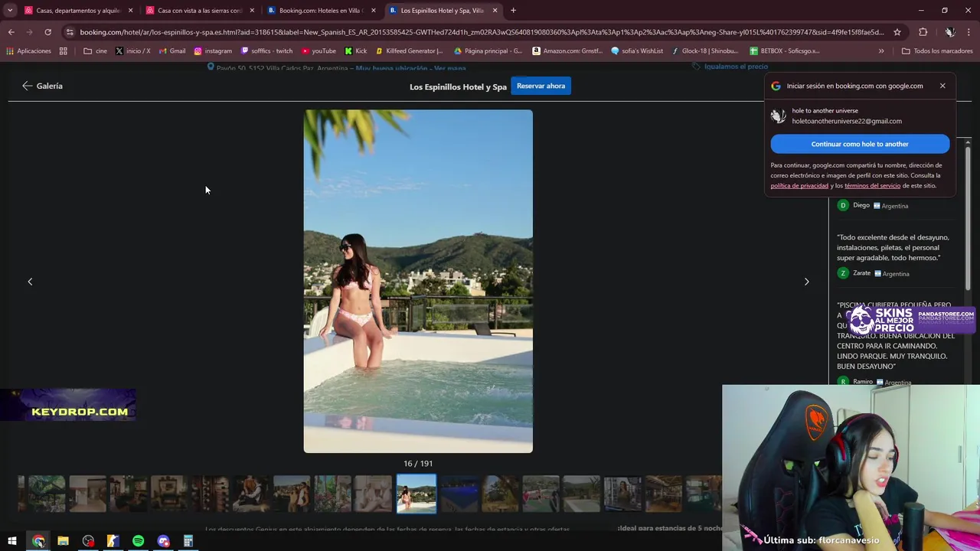Image resolution: width=980 pixels, height=551 pixels.
Task: Open tab groups grid icon in bookmarks bar
Action: pyautogui.click(x=64, y=51)
